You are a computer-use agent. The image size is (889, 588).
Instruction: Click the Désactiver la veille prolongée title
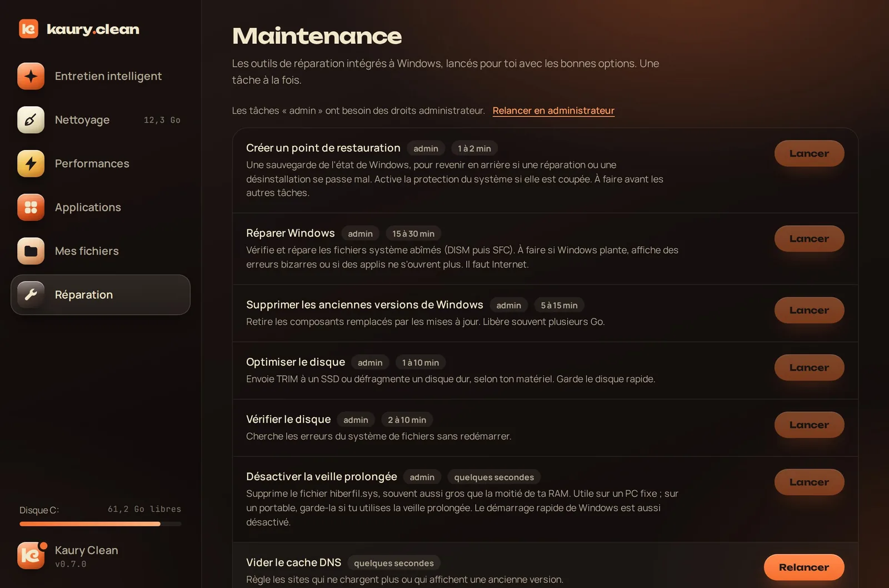click(x=322, y=476)
